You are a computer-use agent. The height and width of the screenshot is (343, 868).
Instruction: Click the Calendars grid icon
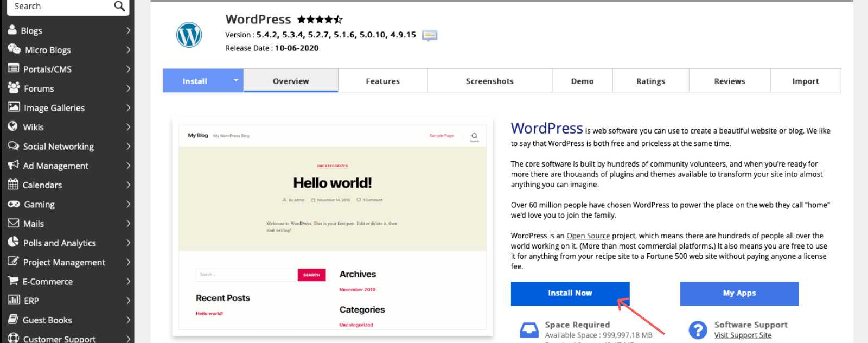(x=13, y=184)
